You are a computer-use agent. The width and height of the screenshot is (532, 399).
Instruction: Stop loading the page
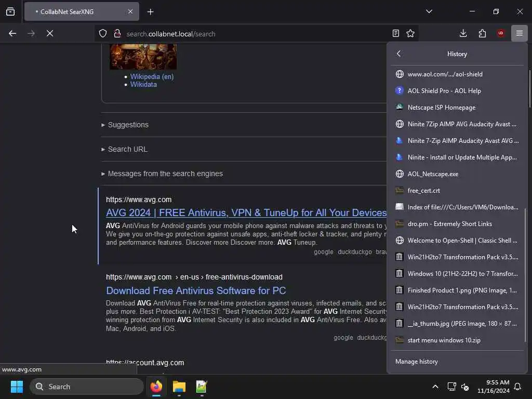point(50,33)
